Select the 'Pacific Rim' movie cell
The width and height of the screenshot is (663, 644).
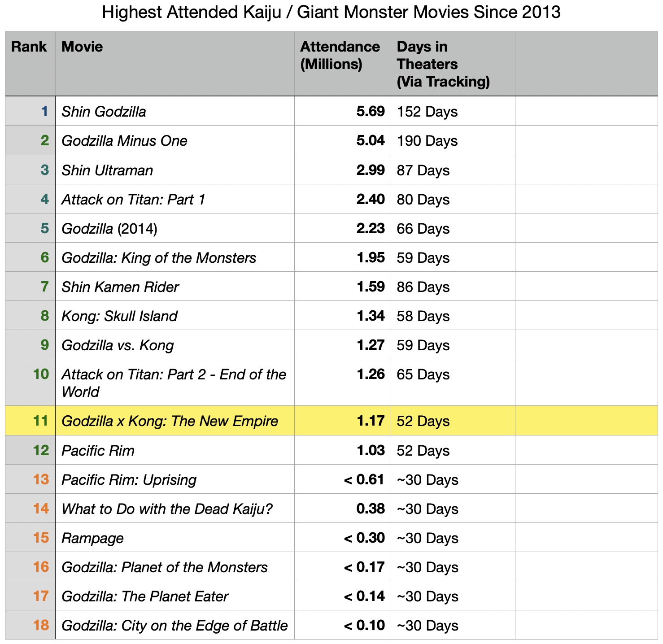(x=175, y=450)
